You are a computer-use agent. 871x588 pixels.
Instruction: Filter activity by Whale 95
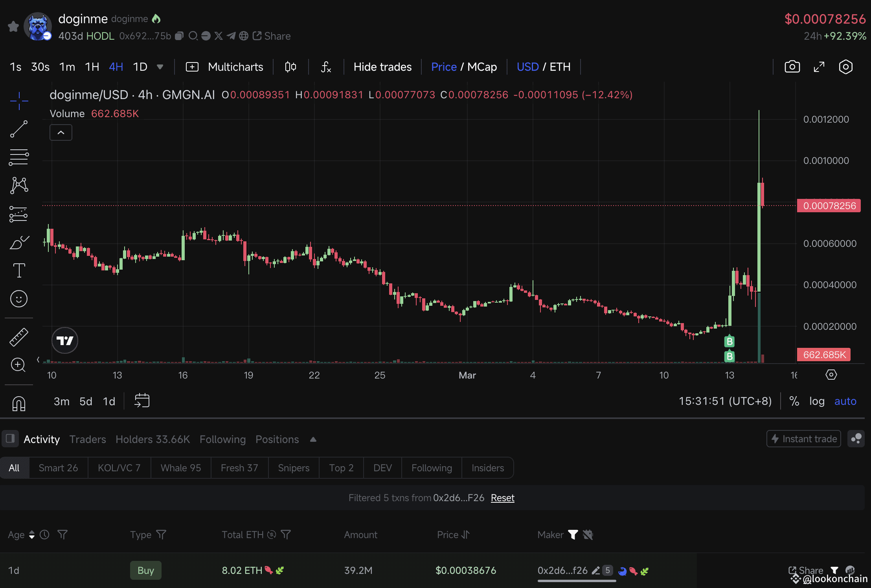tap(180, 468)
